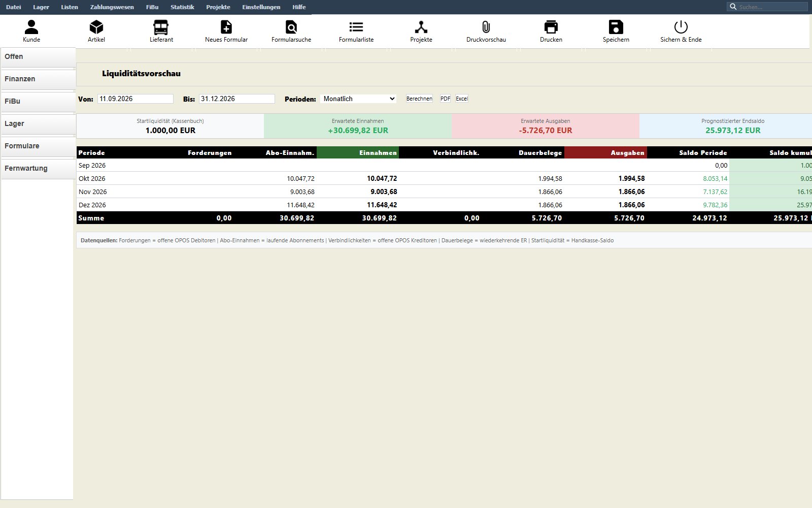Click Nov 2026 Saldo Periode value 7.137,62
This screenshot has width=812, height=508.
click(x=715, y=192)
